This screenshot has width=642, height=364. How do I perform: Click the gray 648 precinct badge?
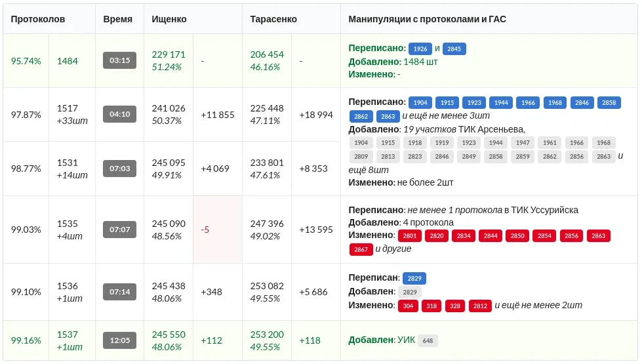[428, 340]
